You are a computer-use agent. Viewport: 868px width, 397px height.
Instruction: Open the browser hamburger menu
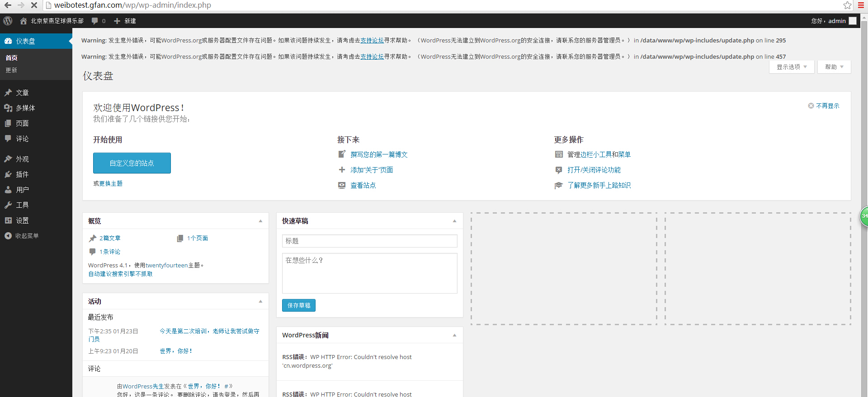[861, 5]
